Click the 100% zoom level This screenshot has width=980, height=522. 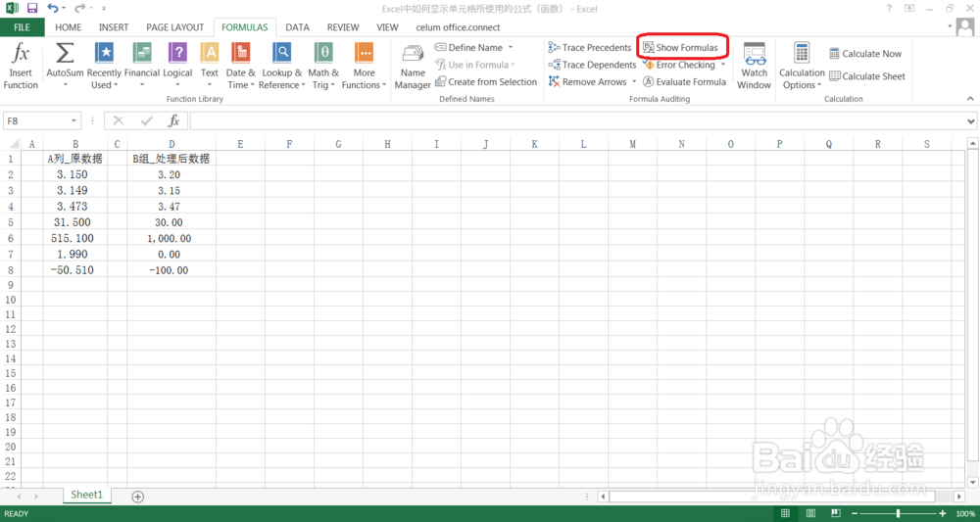[965, 513]
